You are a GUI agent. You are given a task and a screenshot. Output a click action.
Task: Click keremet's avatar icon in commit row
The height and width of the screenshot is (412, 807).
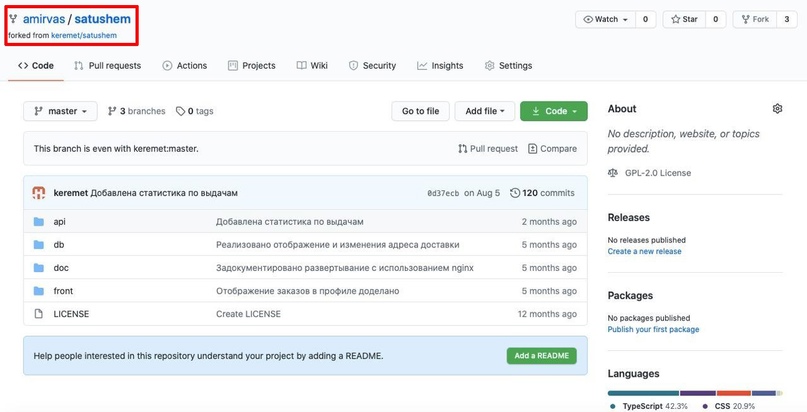coord(39,193)
